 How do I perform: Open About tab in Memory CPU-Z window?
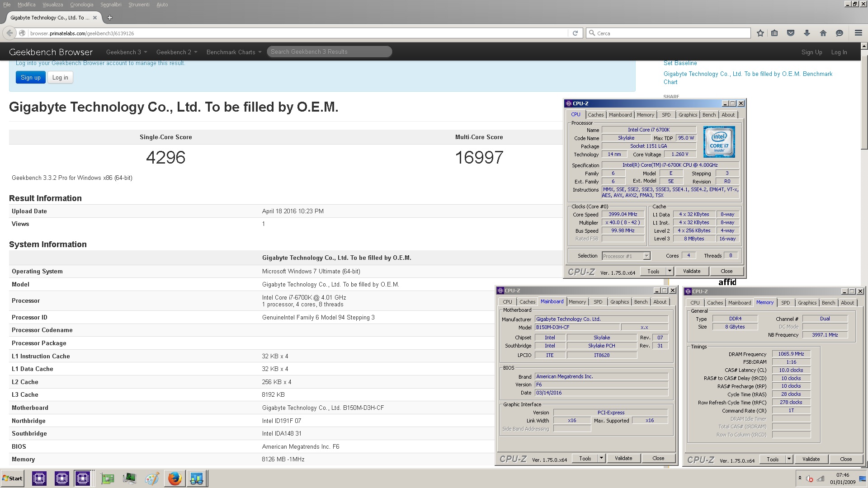point(847,303)
